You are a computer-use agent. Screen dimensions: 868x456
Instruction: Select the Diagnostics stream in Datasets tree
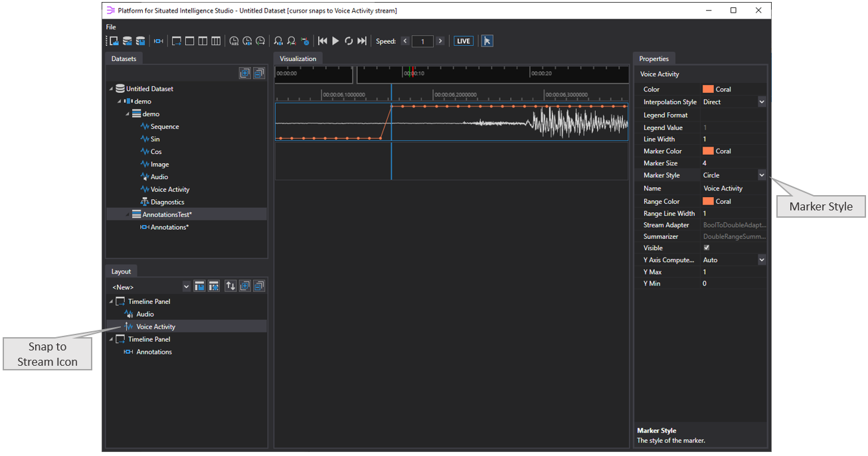pyautogui.click(x=167, y=202)
